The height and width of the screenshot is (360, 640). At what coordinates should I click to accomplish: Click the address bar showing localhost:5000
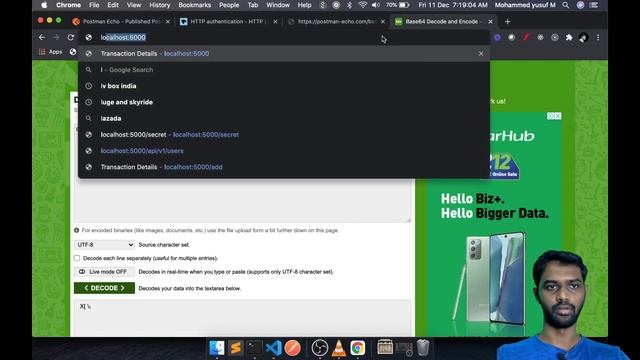(284, 38)
